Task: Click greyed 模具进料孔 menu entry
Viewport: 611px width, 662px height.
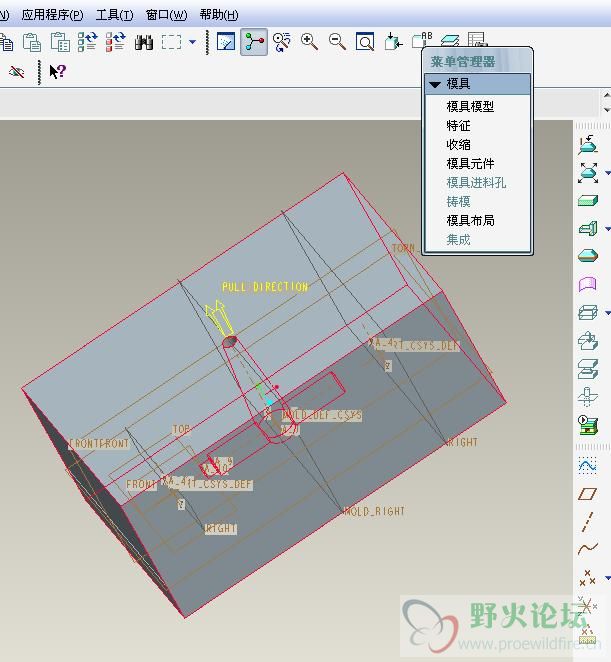Action: (476, 182)
